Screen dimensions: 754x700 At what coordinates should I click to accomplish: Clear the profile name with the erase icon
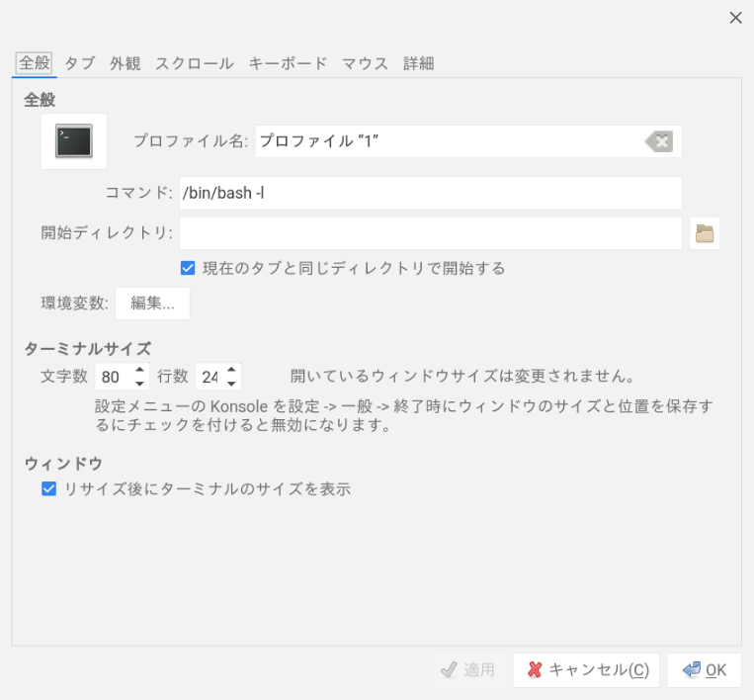(x=659, y=141)
